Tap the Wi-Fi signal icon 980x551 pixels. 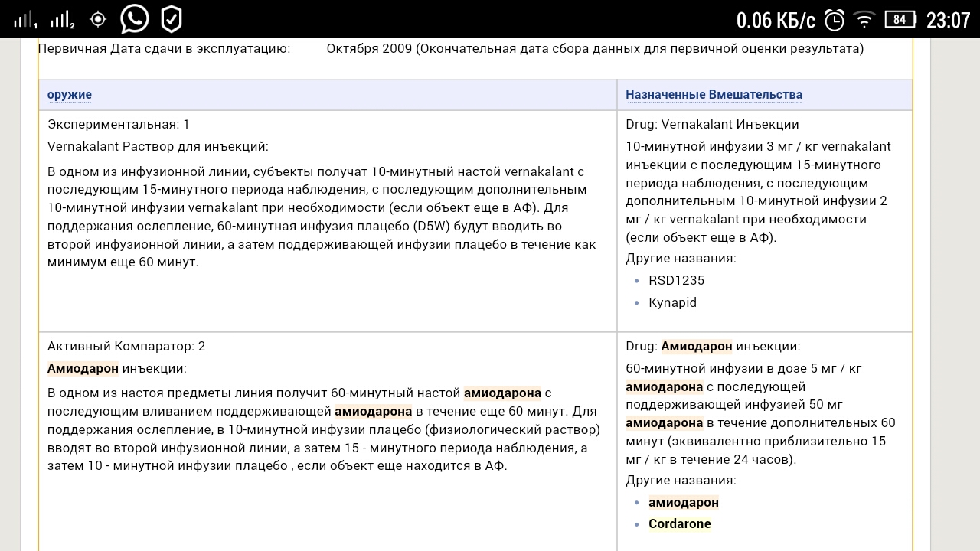tap(865, 20)
